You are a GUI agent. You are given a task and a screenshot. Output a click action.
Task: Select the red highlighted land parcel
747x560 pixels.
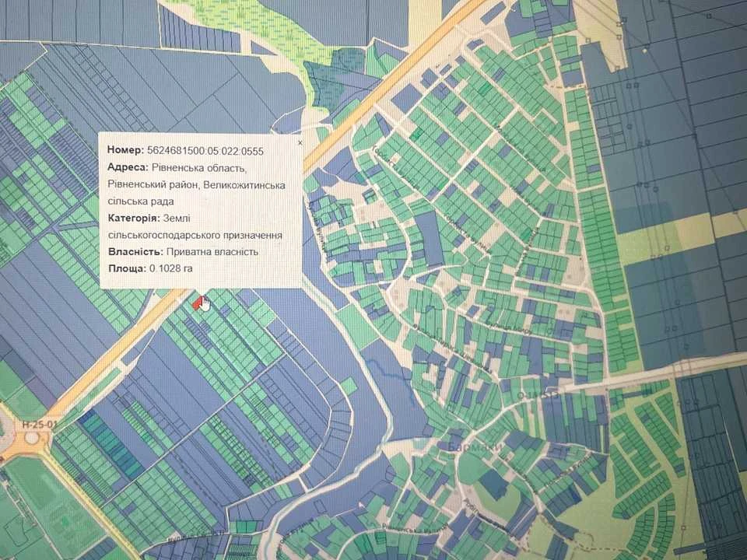197,303
